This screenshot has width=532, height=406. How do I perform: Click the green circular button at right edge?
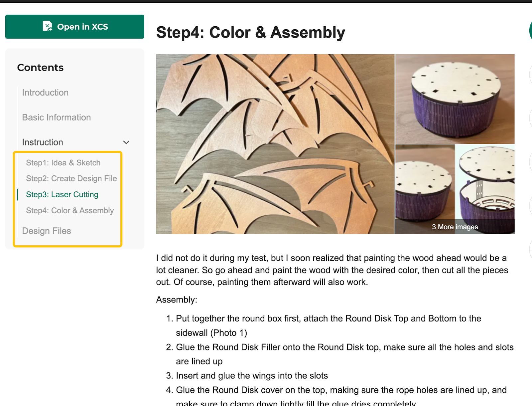click(x=530, y=31)
